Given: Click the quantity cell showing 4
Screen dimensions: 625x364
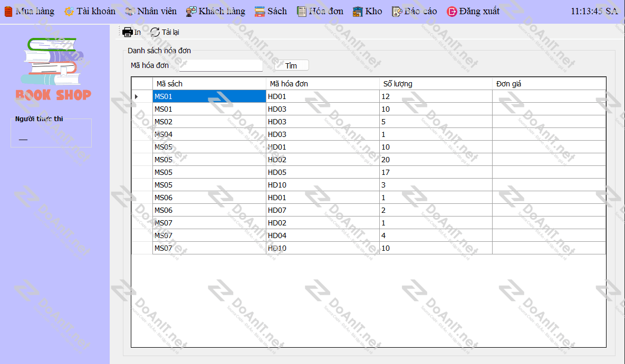Looking at the screenshot, I should click(x=436, y=235).
